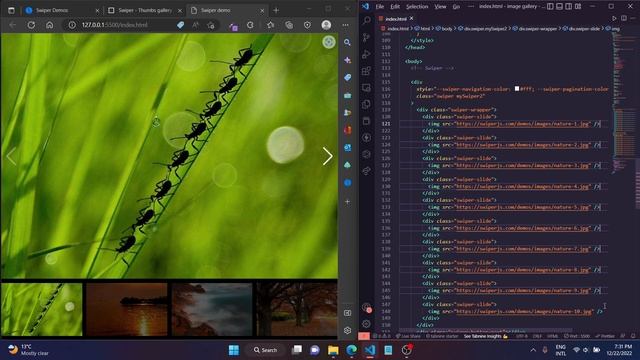Open Windows Start menu
Image resolution: width=640 pixels, height=360 pixels.
(x=234, y=350)
